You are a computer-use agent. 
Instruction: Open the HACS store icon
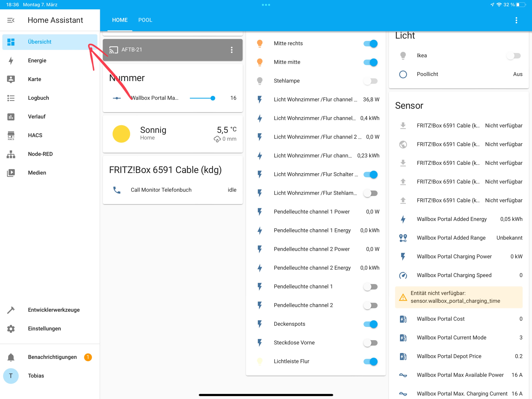coord(11,136)
